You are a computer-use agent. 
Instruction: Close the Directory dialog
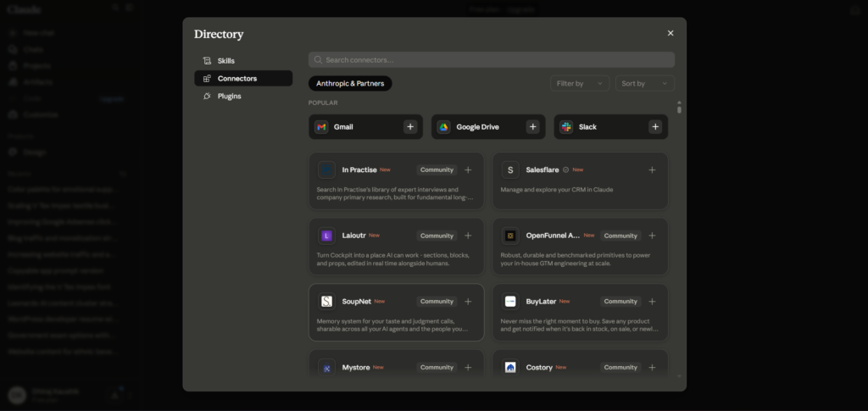click(670, 33)
